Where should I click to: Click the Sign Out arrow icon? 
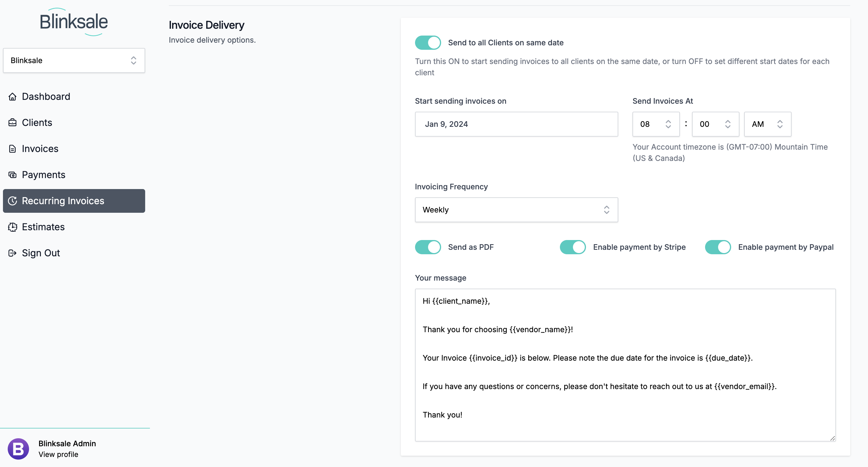click(x=12, y=253)
